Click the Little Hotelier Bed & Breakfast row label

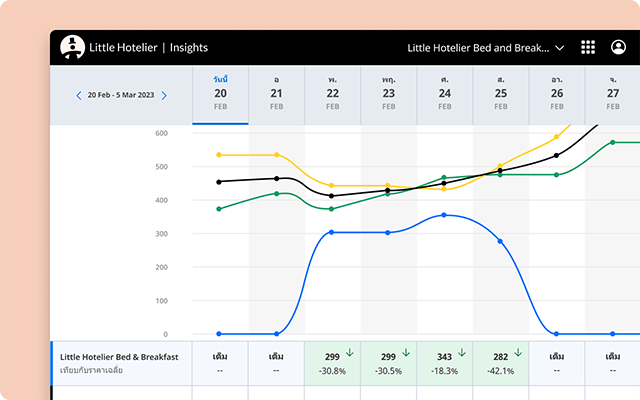click(119, 356)
